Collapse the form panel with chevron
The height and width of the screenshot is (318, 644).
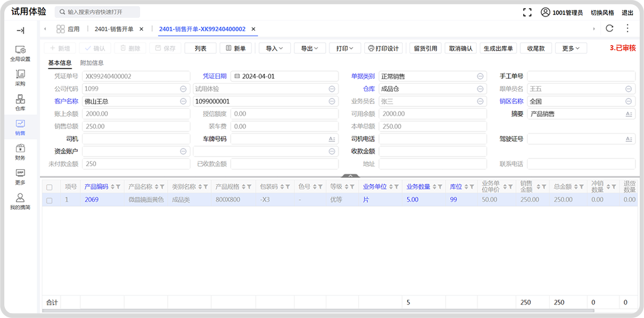click(350, 176)
